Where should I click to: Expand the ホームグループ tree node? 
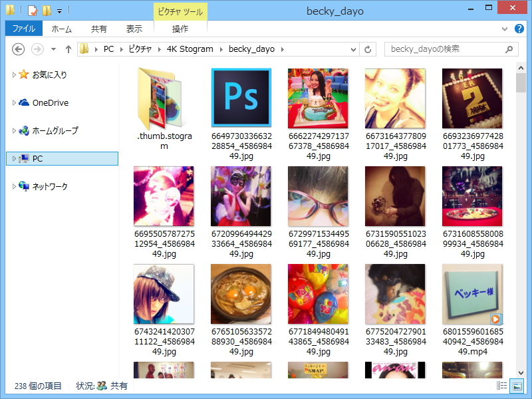pyautogui.click(x=14, y=130)
